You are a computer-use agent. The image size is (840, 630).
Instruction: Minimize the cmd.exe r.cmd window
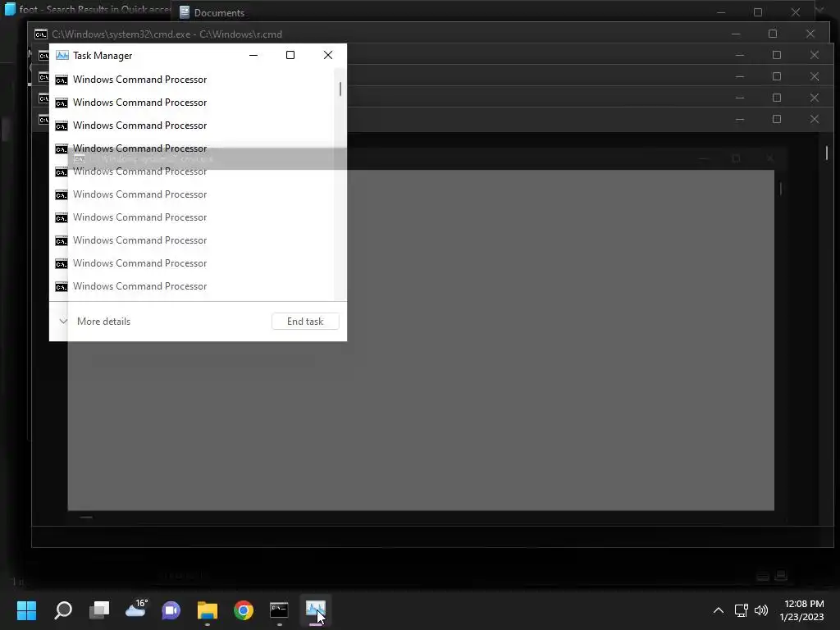click(x=736, y=34)
